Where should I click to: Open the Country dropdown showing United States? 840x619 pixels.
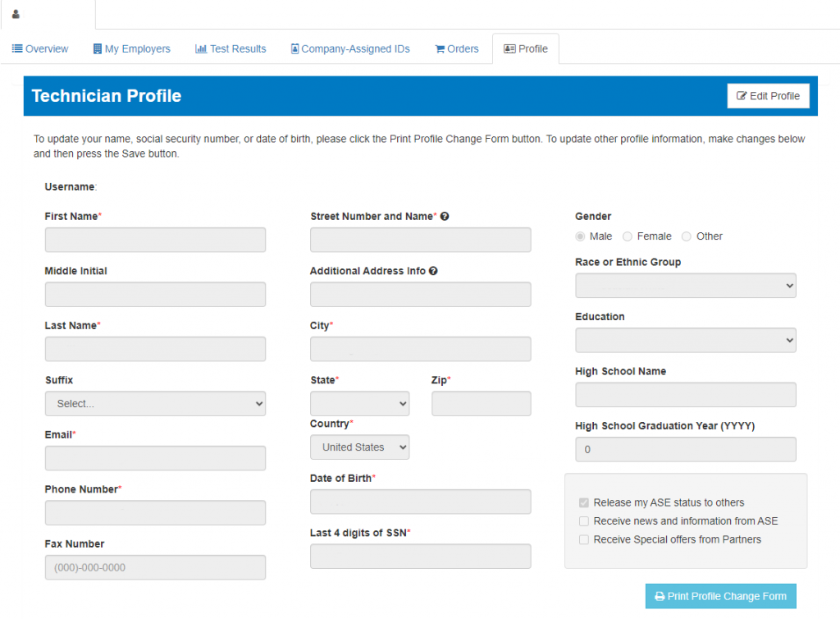coord(359,447)
